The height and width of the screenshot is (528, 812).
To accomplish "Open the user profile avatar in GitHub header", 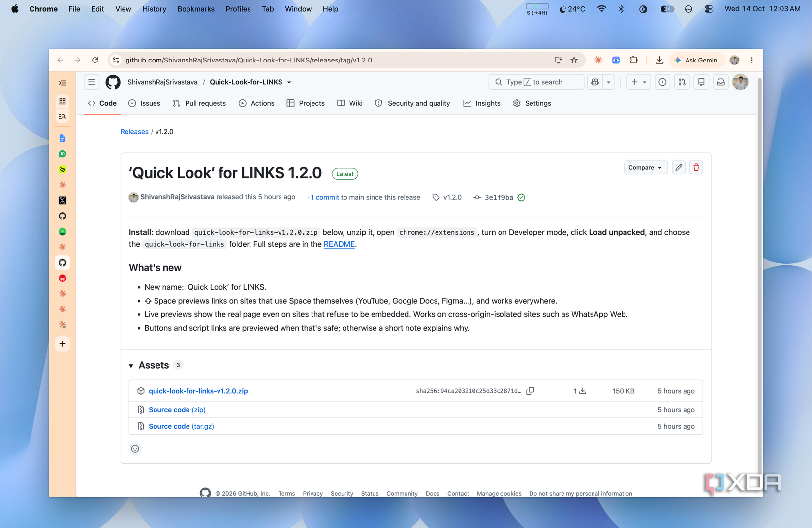I will coord(740,82).
